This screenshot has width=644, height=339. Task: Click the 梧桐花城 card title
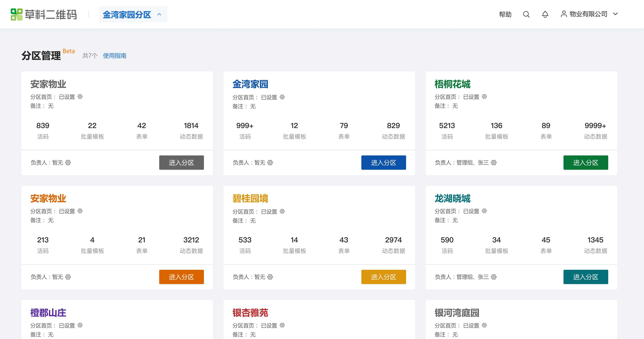[x=453, y=84]
